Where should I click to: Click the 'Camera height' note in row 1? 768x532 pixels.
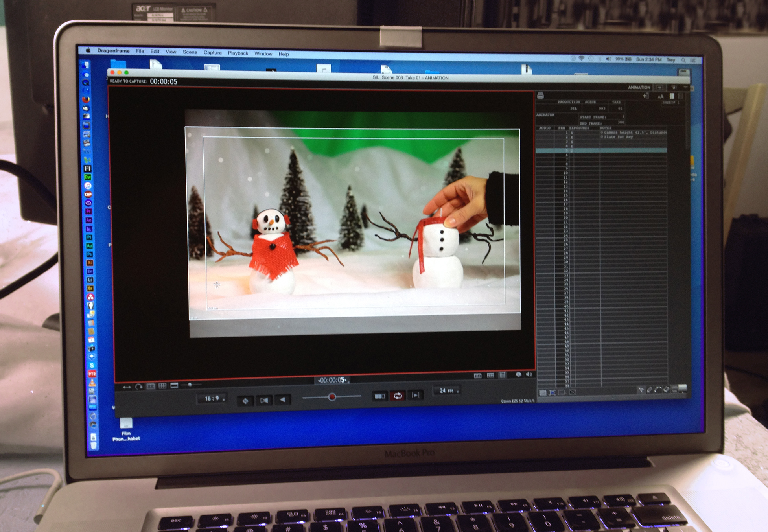click(x=634, y=133)
